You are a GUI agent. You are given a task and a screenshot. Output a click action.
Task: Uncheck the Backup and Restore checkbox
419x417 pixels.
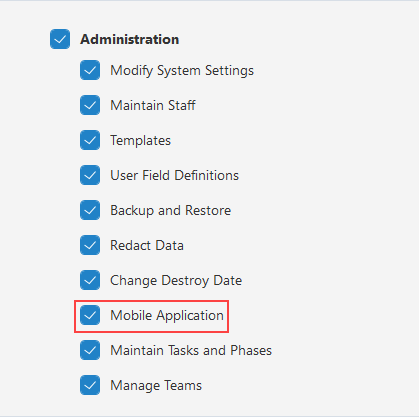[90, 210]
